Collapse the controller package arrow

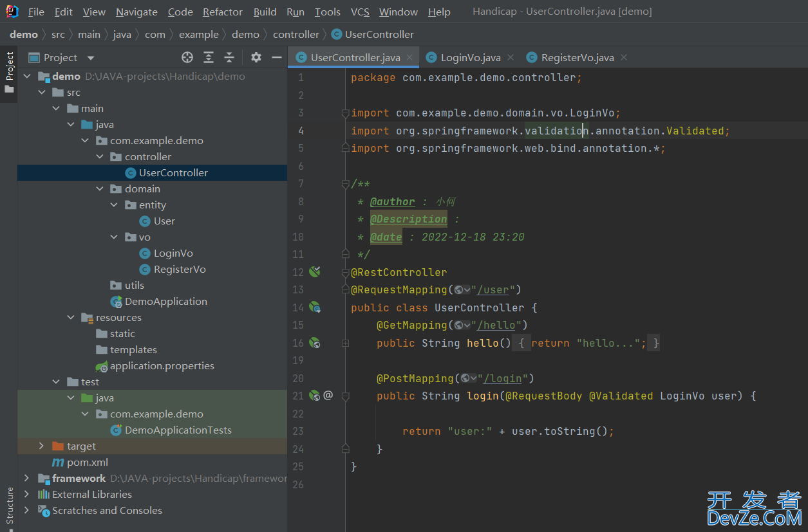[x=100, y=156]
